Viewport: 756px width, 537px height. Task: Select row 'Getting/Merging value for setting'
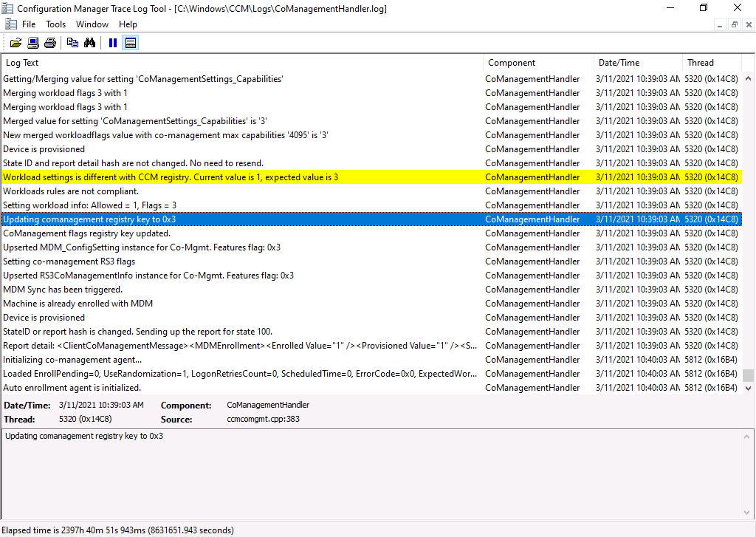pyautogui.click(x=371, y=79)
